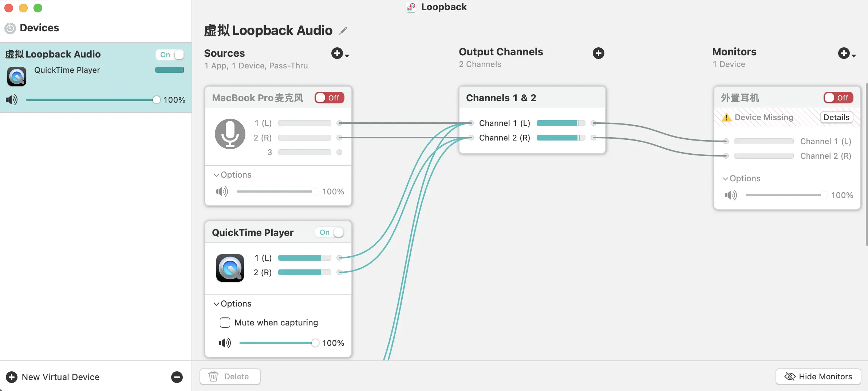
Task: Click the Device Missing warning icon
Action: (x=727, y=117)
